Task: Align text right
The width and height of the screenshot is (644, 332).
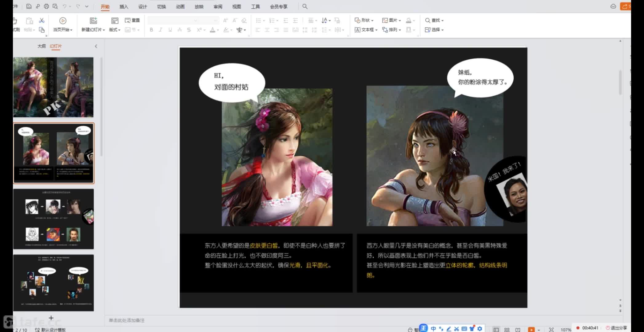Action: pyautogui.click(x=276, y=30)
